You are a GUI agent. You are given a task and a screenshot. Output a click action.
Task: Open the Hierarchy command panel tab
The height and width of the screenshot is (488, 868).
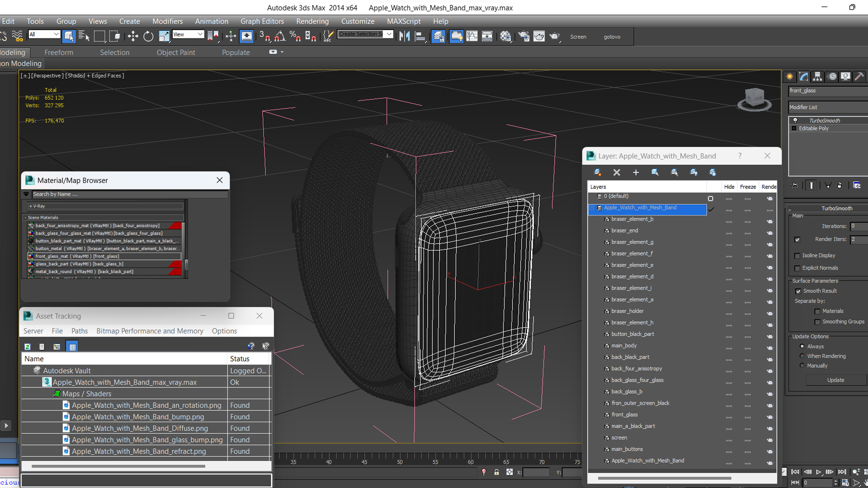point(817,76)
